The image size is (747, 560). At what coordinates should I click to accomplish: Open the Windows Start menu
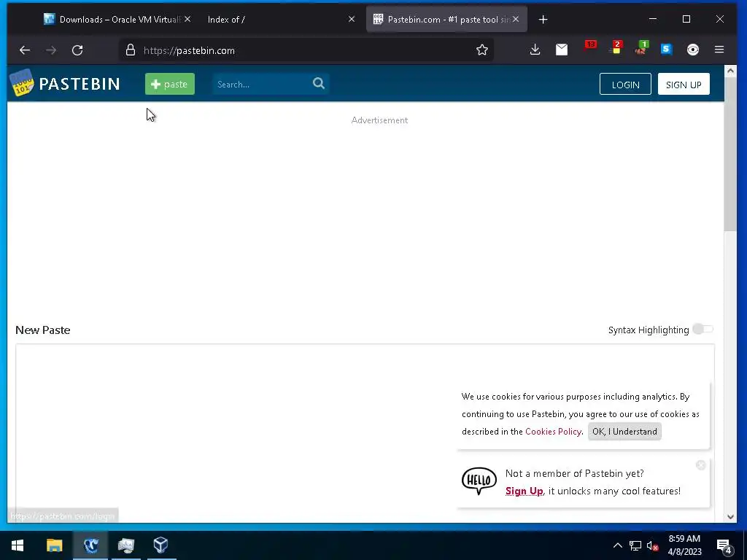click(18, 545)
